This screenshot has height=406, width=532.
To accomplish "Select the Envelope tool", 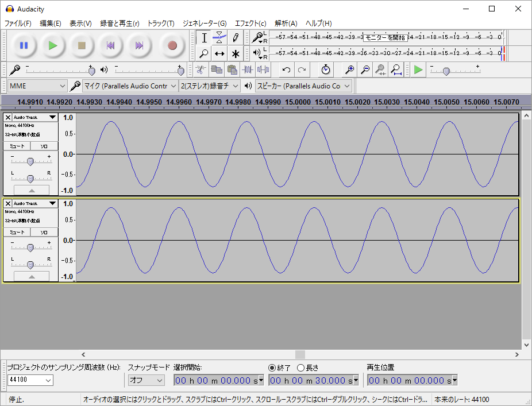I will click(219, 38).
